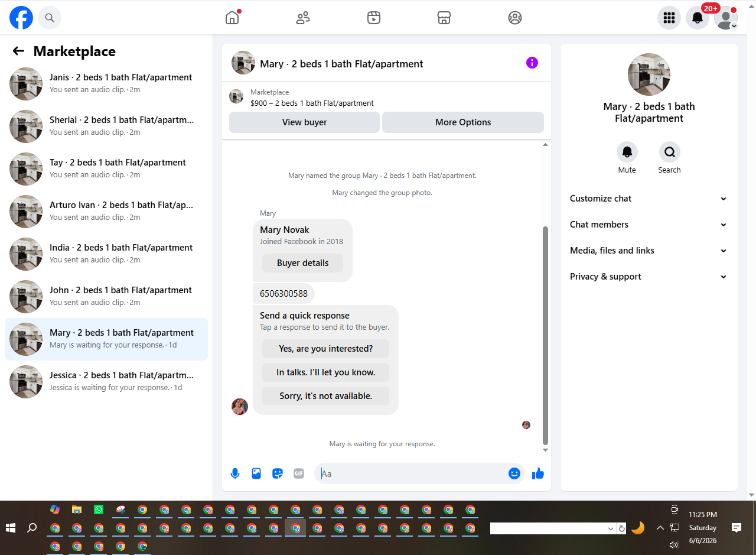Viewport: 756px width, 555px height.
Task: Send quick response "Yes, are you interested?"
Action: 325,349
